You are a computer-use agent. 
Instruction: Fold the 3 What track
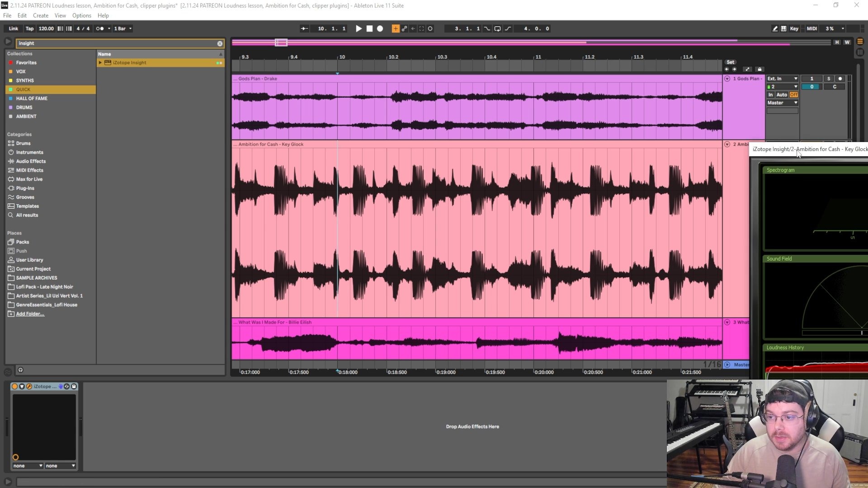click(x=727, y=322)
